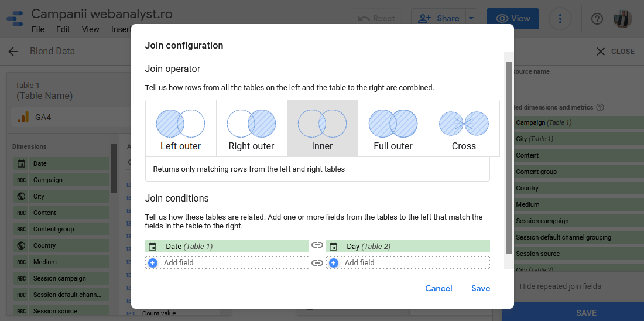Click the ABC icon next to Session source
The image size is (644, 321).
[21, 312]
